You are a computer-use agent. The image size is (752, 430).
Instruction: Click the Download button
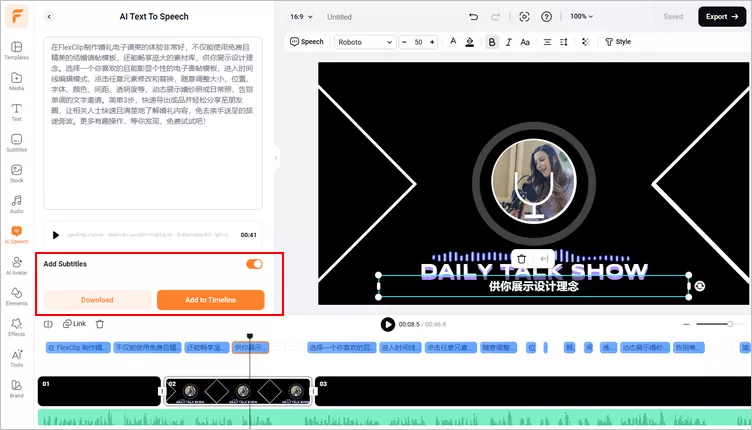[97, 300]
